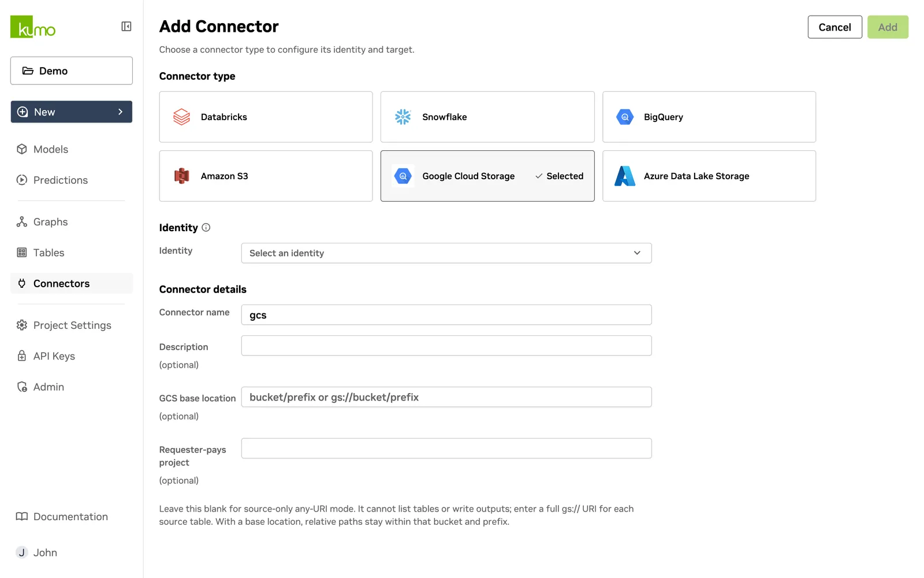924x578 pixels.
Task: Go to Predictions in sidebar
Action: click(72, 180)
